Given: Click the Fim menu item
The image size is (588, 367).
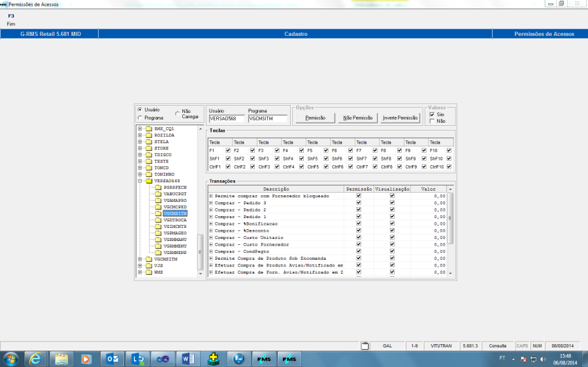Looking at the screenshot, I should pos(11,24).
